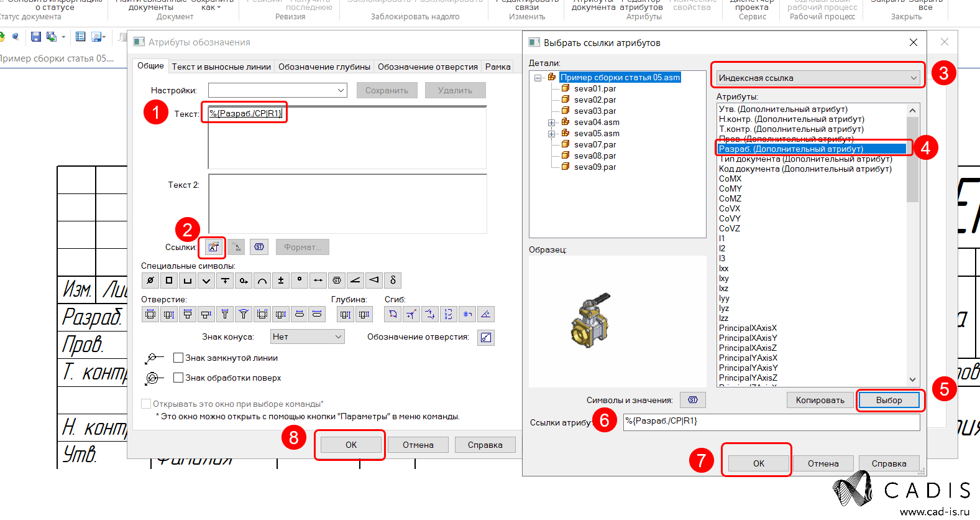Expand the seva04.asm tree node
The image size is (980, 520).
point(551,123)
